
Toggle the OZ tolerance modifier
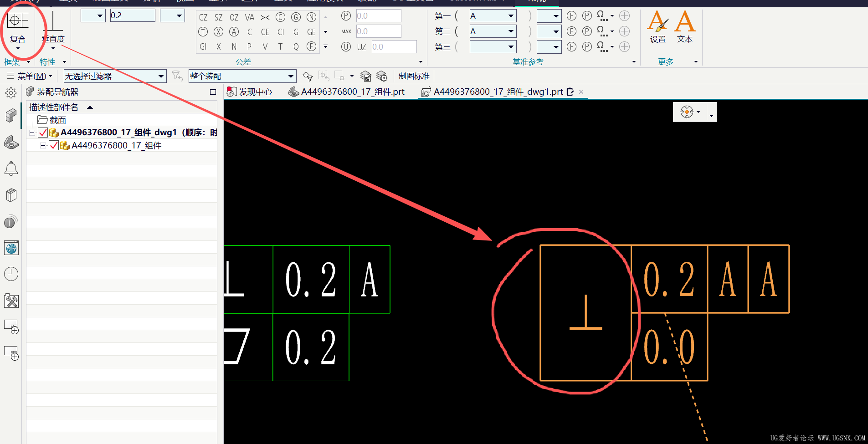pos(234,17)
